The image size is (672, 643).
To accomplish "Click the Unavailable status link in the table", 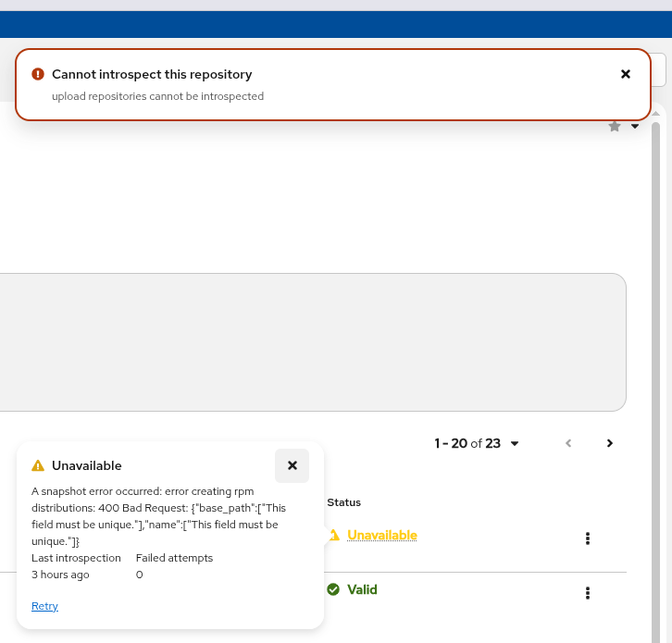I will click(x=382, y=535).
